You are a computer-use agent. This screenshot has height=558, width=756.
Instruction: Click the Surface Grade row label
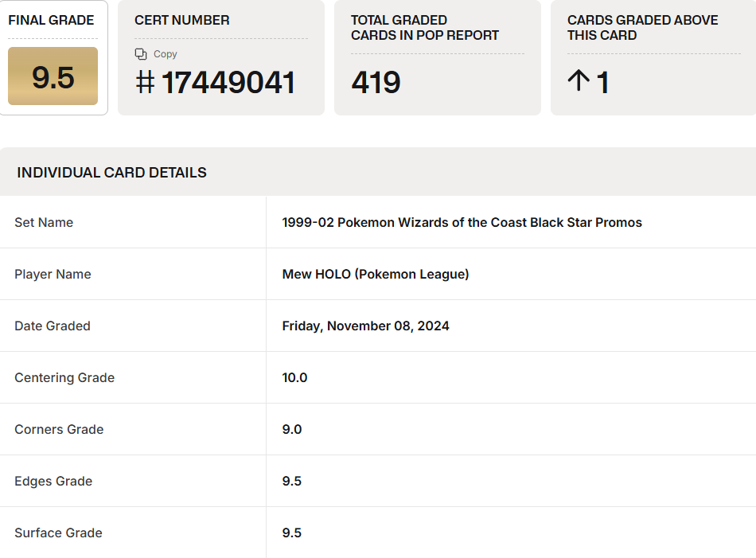click(58, 533)
